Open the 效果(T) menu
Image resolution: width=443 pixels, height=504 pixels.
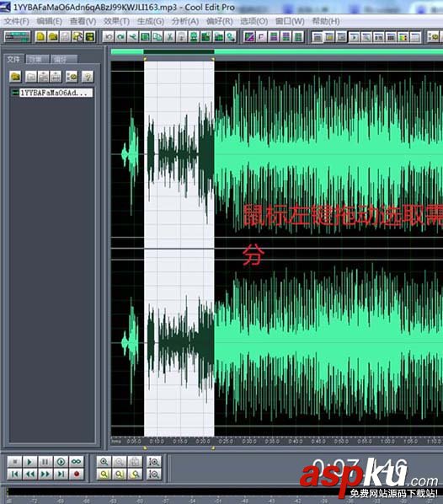[116, 22]
